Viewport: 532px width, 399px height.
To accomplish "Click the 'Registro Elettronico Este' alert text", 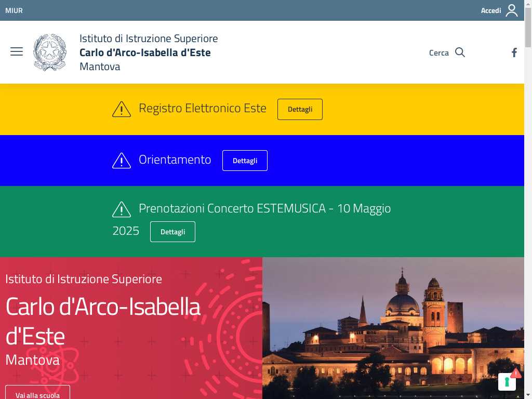I will 203,108.
